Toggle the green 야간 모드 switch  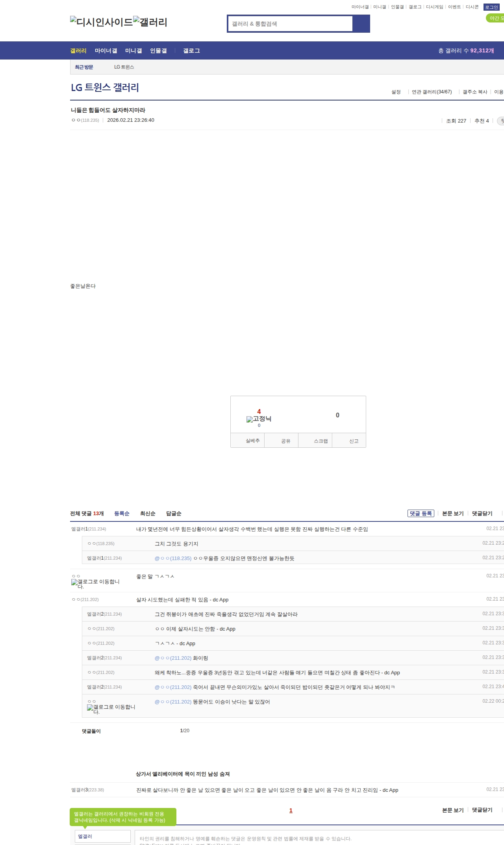pyautogui.click(x=495, y=18)
